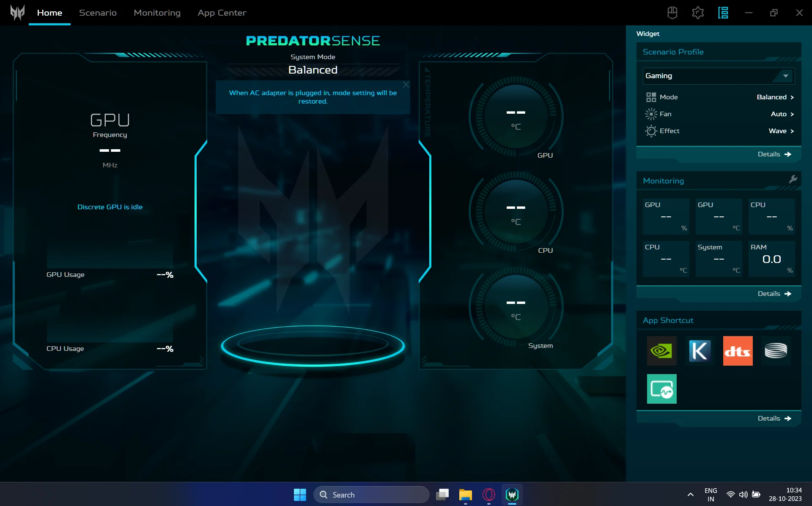The image size is (812, 506).
Task: Click the GPU temperature gauge
Action: 516,117
